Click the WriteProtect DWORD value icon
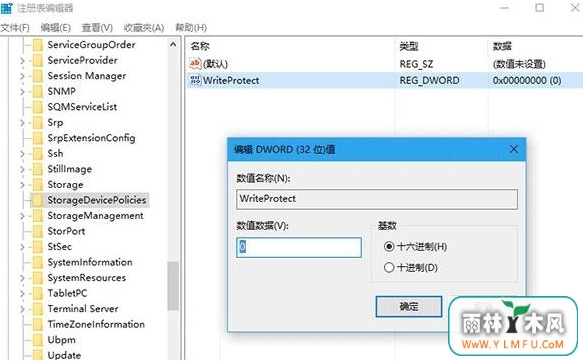 [x=195, y=80]
